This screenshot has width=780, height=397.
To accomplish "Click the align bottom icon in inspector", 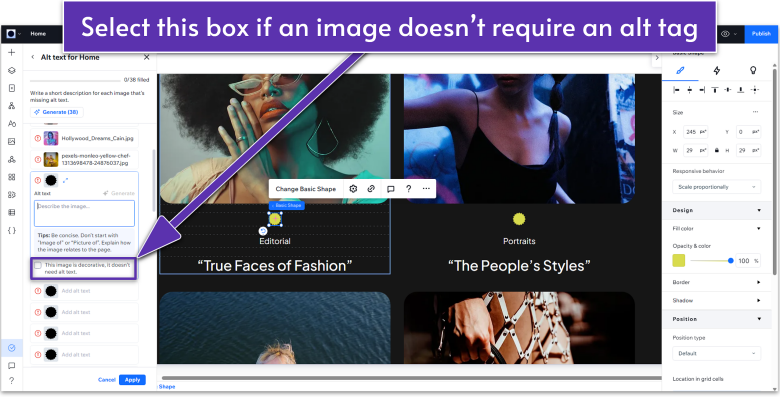I will [x=741, y=90].
